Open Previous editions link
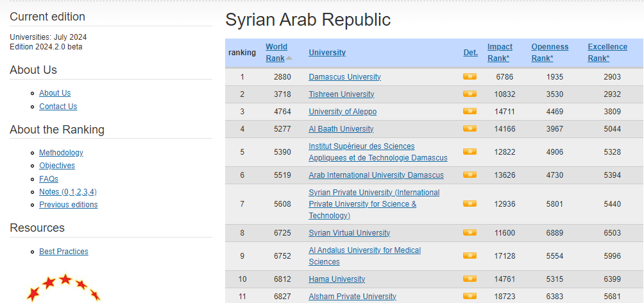644x303 pixels. click(x=69, y=205)
